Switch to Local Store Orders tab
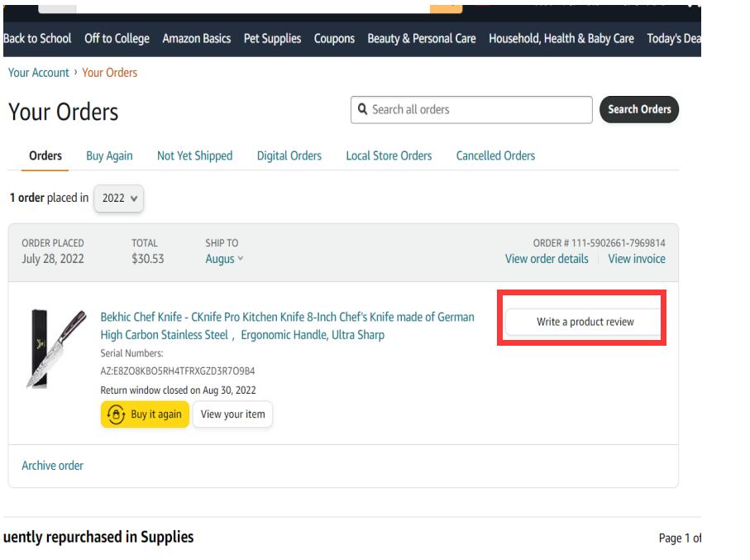Viewport: 750px width, 560px height. (x=389, y=156)
